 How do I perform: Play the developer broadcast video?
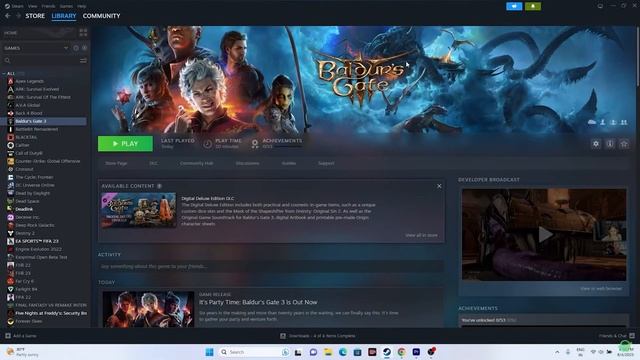tap(545, 235)
